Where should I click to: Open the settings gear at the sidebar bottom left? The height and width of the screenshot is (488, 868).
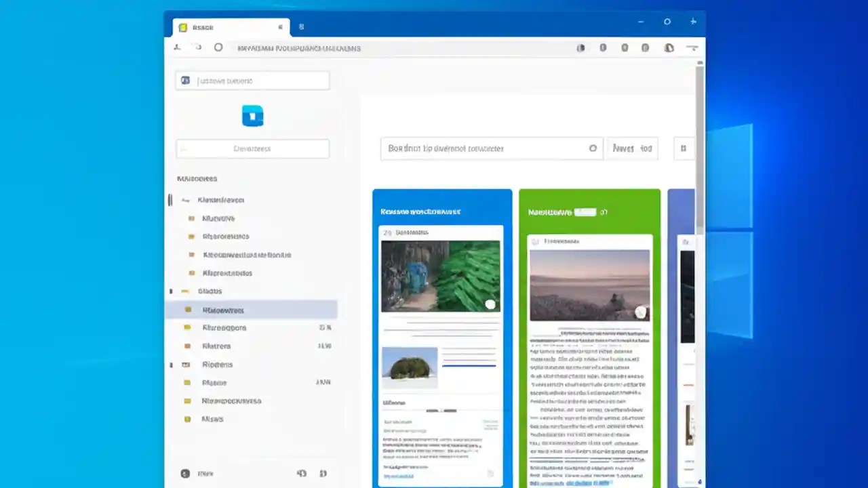(x=184, y=473)
